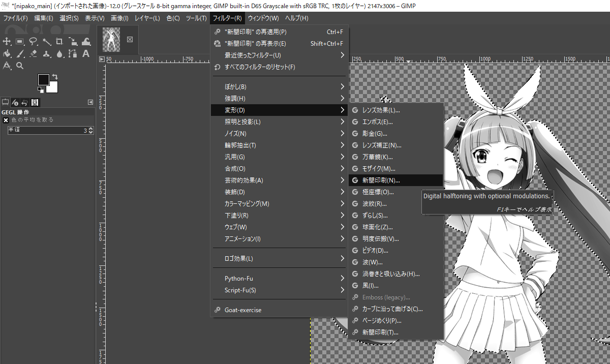
Task: Select the Eraser tool
Action: 34,54
